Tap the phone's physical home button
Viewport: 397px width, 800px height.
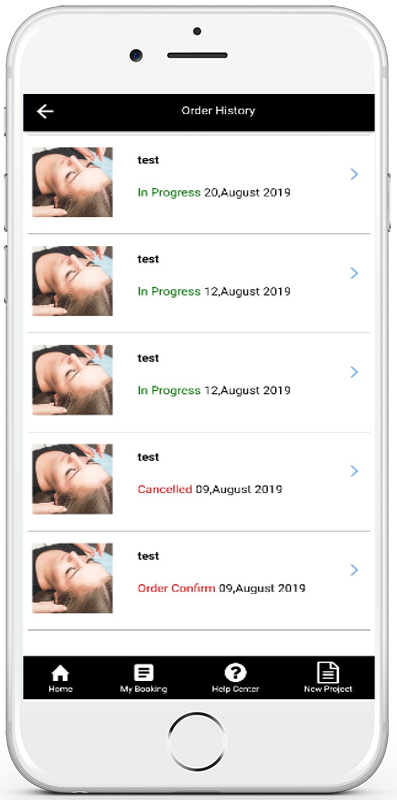point(196,741)
